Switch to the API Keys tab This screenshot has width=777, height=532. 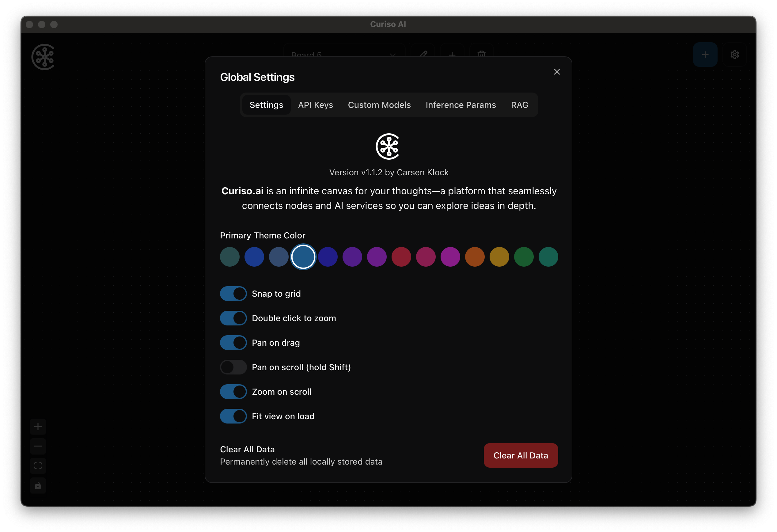pos(315,105)
